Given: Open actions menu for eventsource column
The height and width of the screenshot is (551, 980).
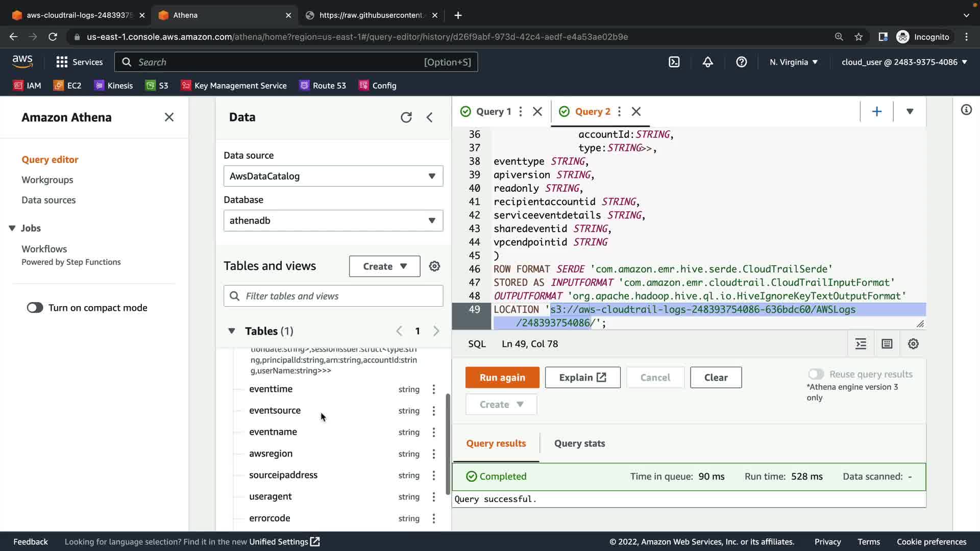Looking at the screenshot, I should pos(434,411).
